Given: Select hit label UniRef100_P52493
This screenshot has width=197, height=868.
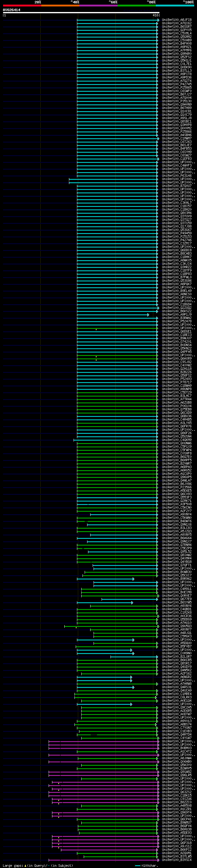Looking at the screenshot, I should click(177, 379).
